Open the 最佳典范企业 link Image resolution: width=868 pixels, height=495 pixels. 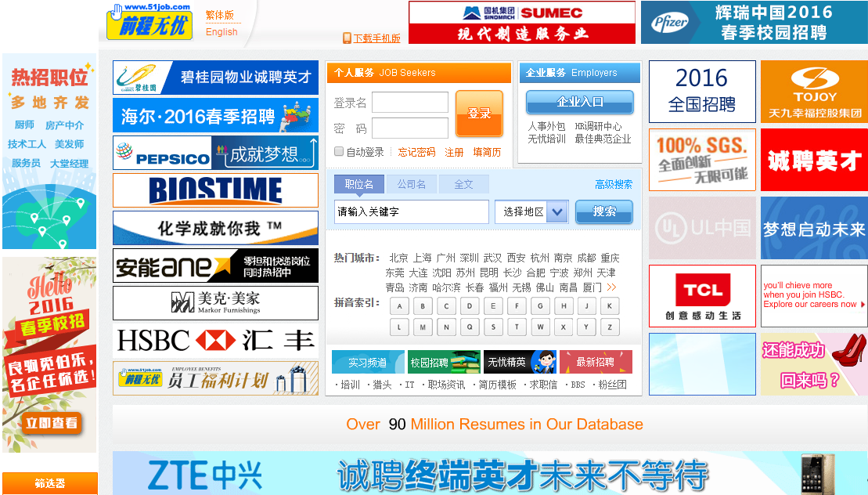point(603,139)
